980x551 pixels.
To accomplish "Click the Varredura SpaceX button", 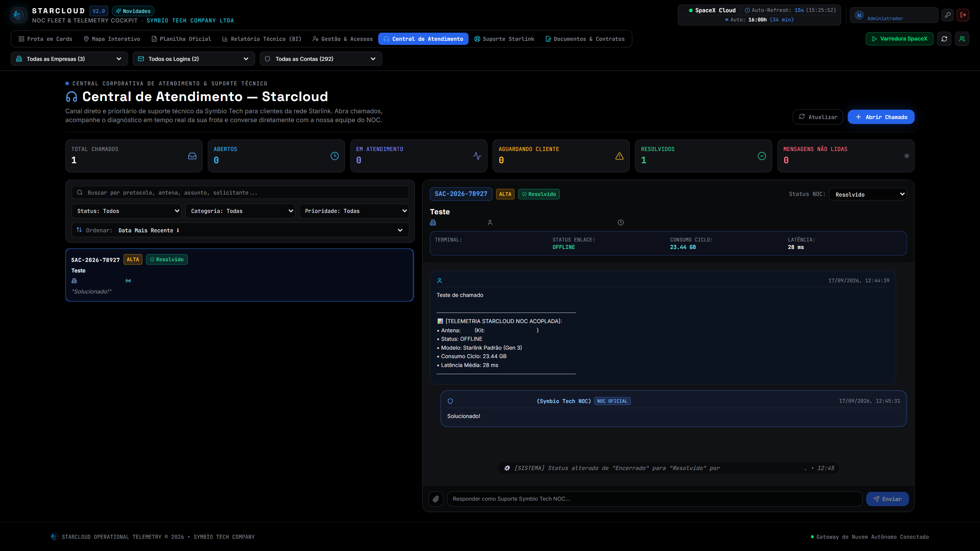I will point(899,39).
